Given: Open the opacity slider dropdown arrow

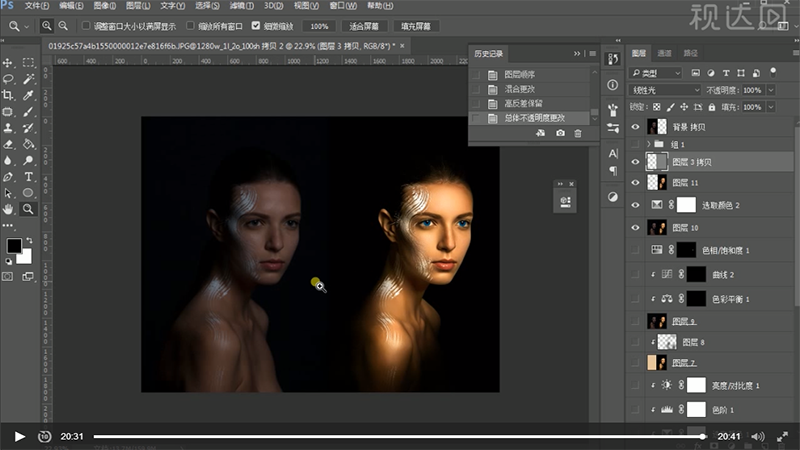Looking at the screenshot, I should (x=771, y=90).
